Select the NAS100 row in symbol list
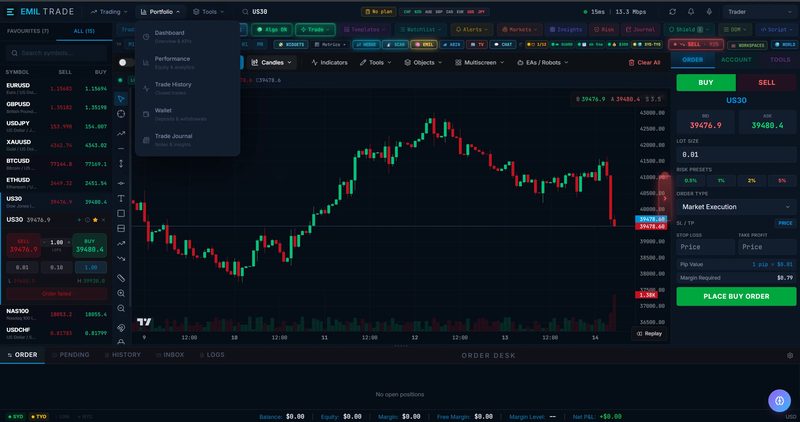This screenshot has height=422, width=800. 56,314
